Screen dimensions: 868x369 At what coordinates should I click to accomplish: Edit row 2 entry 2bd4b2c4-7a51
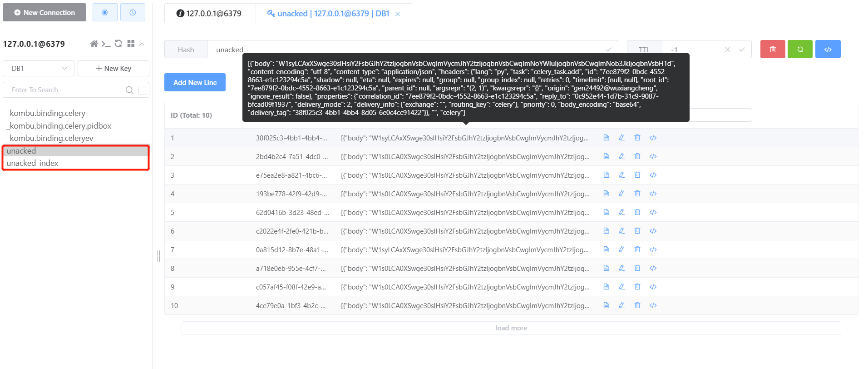[x=622, y=156]
